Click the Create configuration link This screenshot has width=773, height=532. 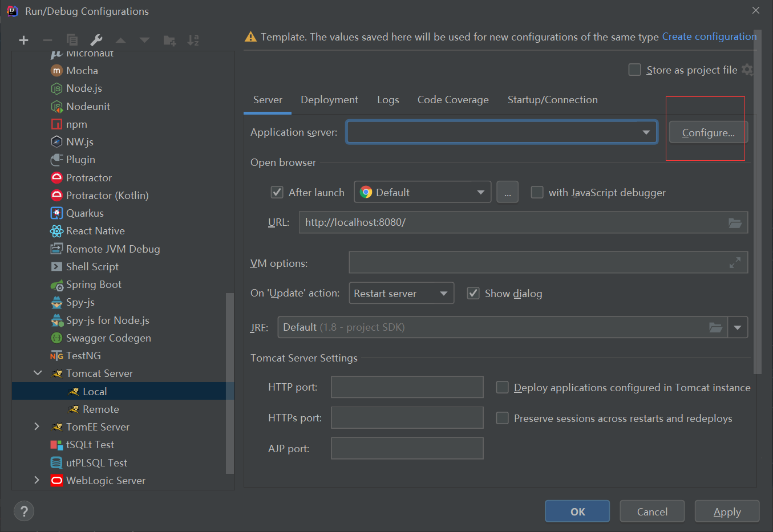709,36
